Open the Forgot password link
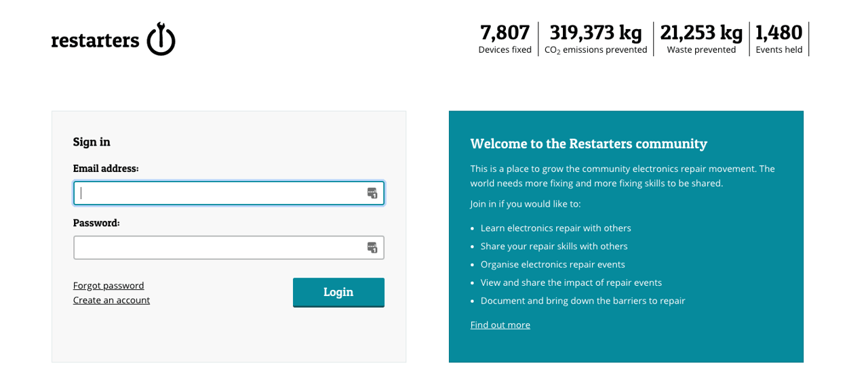The image size is (868, 382). pos(108,286)
